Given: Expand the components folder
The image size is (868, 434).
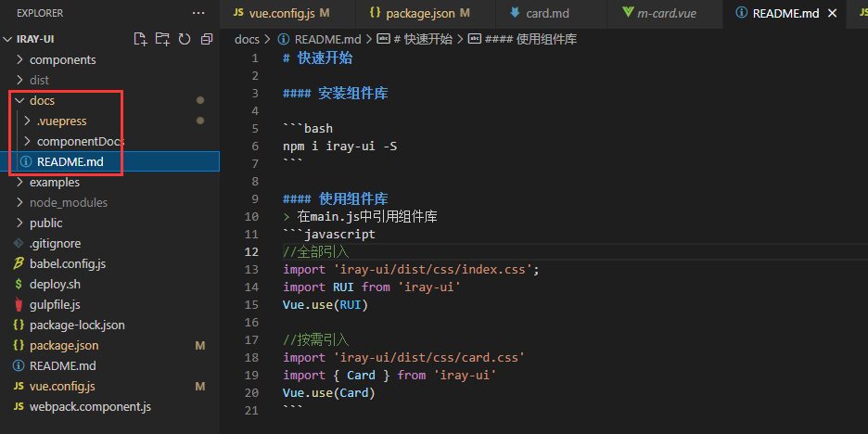Looking at the screenshot, I should (109, 59).
